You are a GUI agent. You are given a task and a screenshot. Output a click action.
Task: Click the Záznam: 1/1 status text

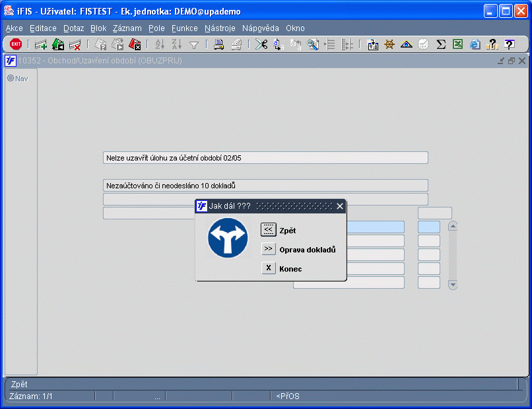coord(31,396)
